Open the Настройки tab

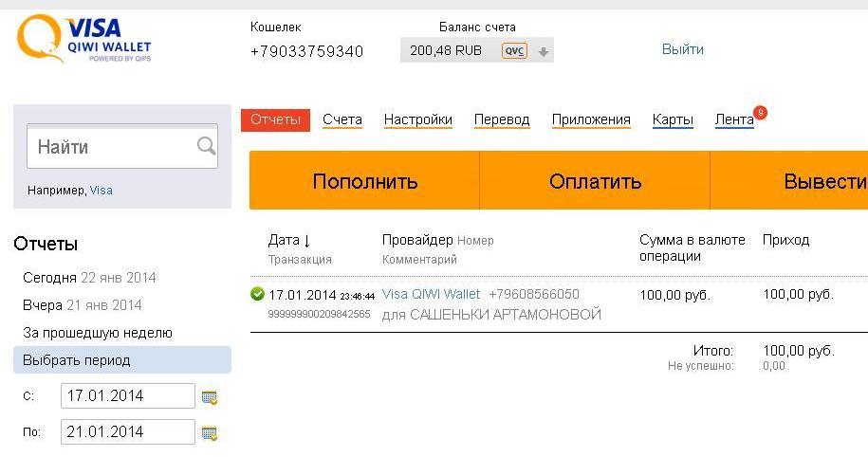click(418, 119)
